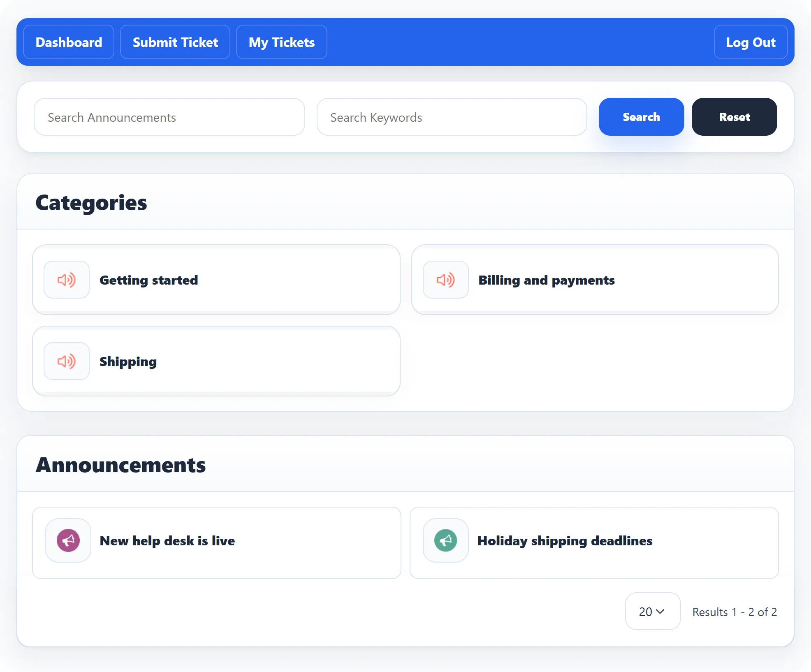Click the blue Search button
The width and height of the screenshot is (811, 672).
point(641,117)
